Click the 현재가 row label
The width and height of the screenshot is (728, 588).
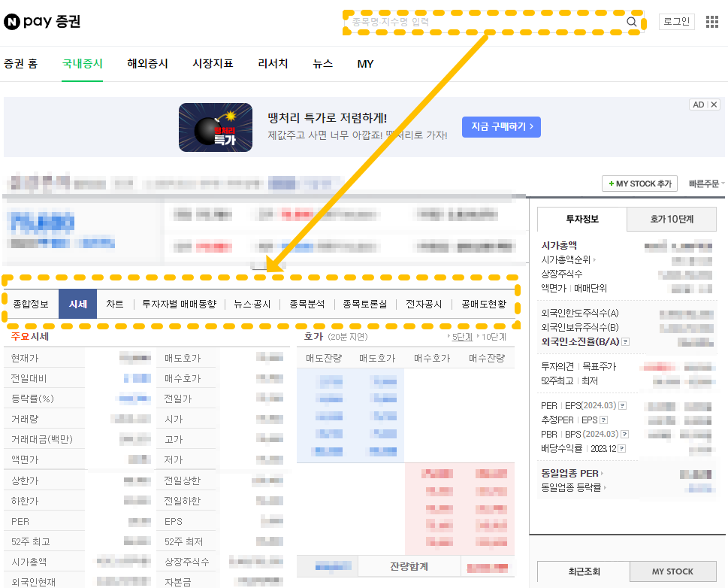click(x=25, y=359)
